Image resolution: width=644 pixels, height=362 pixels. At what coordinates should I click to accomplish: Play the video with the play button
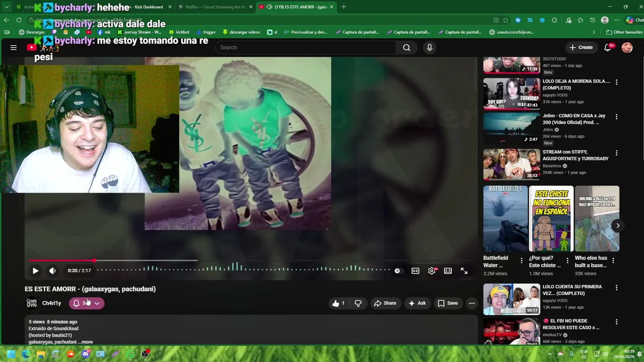coord(35,270)
